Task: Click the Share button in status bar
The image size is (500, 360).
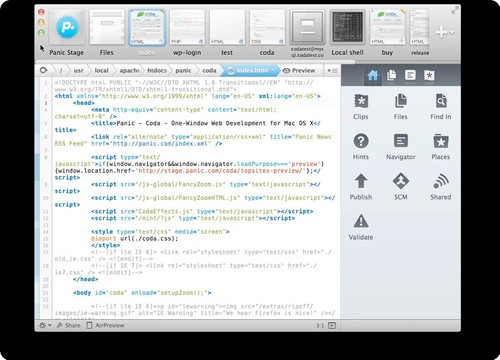Action: tap(69, 325)
